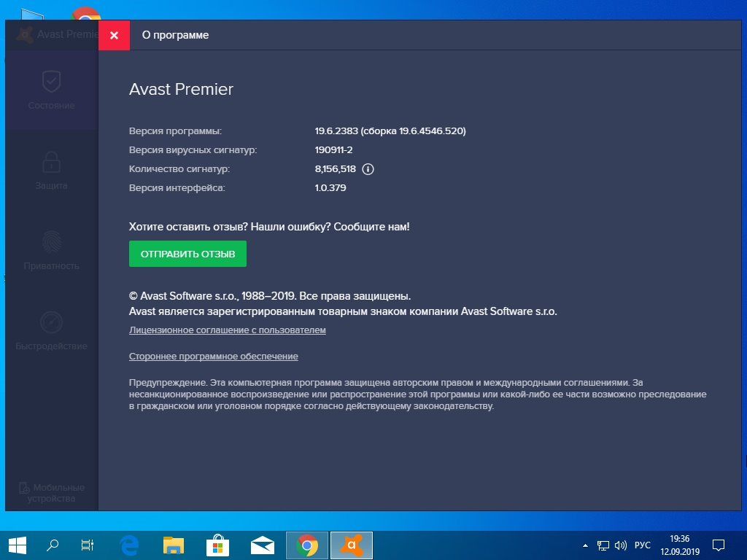Click version text 19.6.2383 (сборка 19.6.4546.520)
The image size is (747, 560).
pyautogui.click(x=390, y=131)
